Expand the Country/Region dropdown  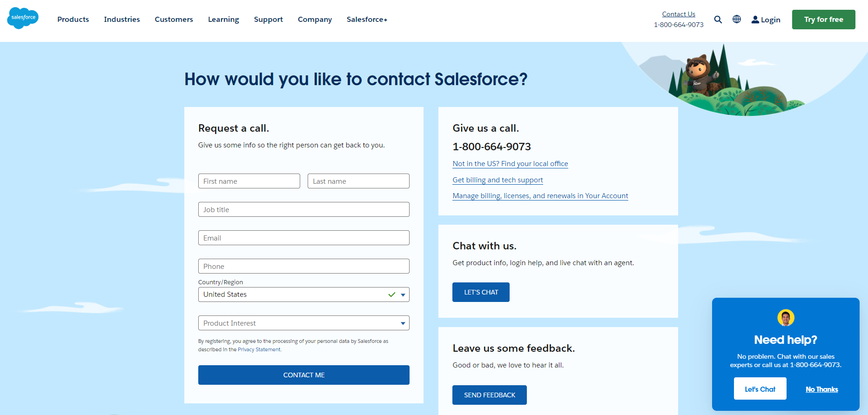[402, 294]
